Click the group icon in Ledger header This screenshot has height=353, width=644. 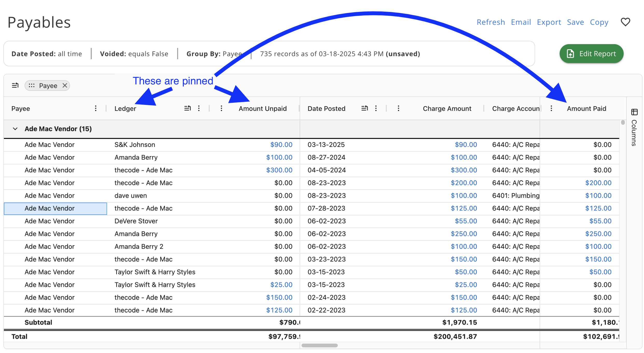click(x=187, y=108)
